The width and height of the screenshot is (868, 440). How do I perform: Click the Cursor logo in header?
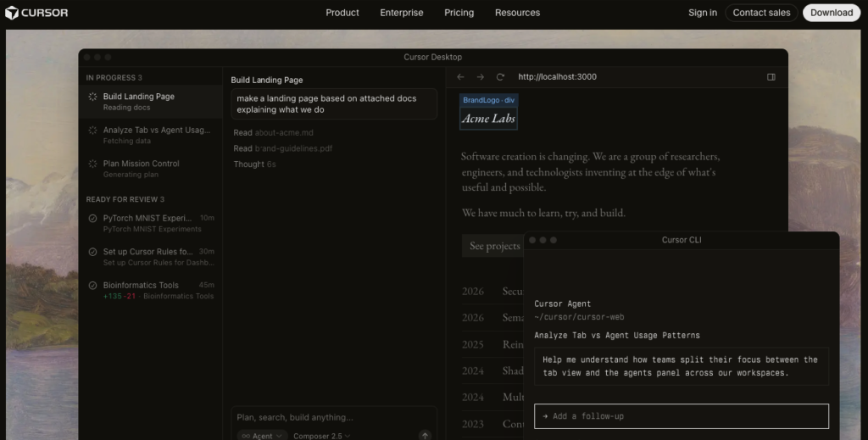[36, 13]
